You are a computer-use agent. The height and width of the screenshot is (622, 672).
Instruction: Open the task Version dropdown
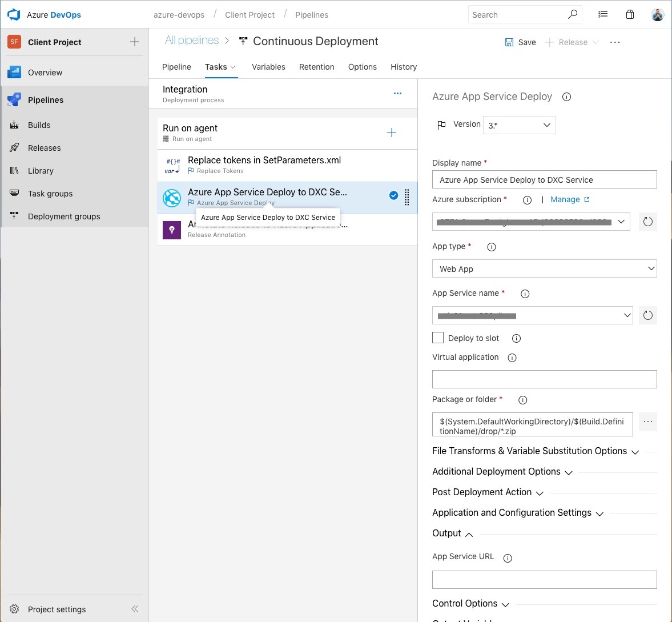point(519,125)
